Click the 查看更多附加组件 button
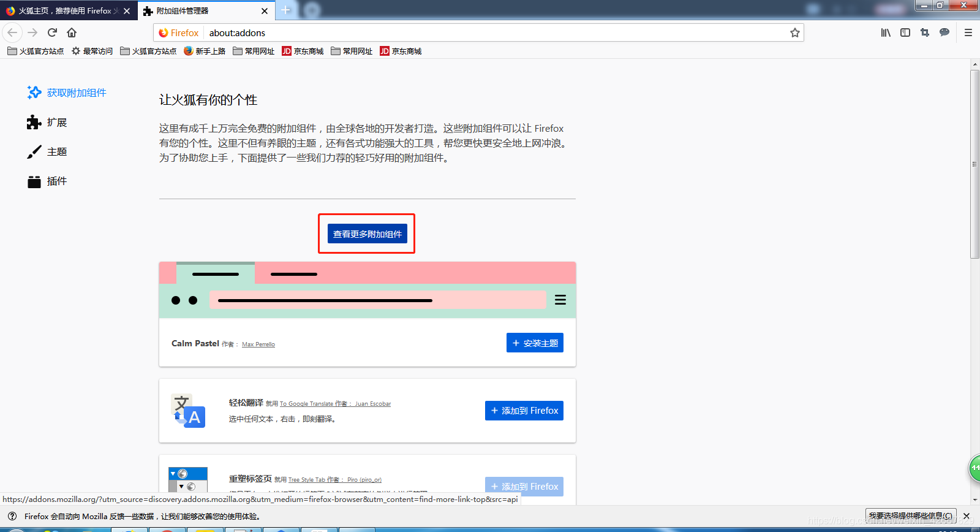 tap(367, 234)
